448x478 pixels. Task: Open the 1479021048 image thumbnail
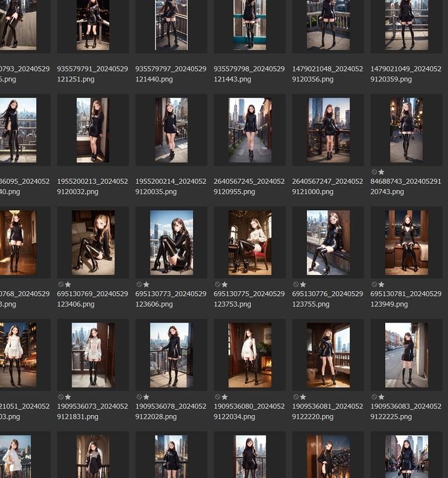point(328,25)
